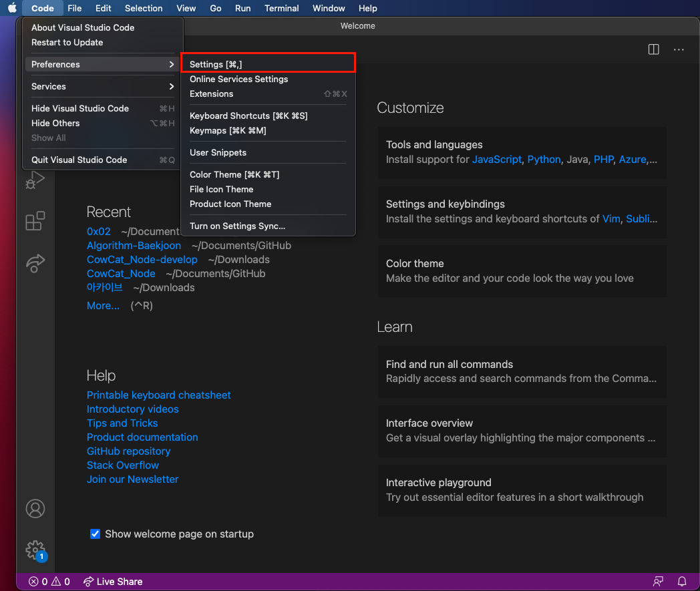Open the Interactive playground card
Image resolution: width=700 pixels, height=591 pixels.
522,491
